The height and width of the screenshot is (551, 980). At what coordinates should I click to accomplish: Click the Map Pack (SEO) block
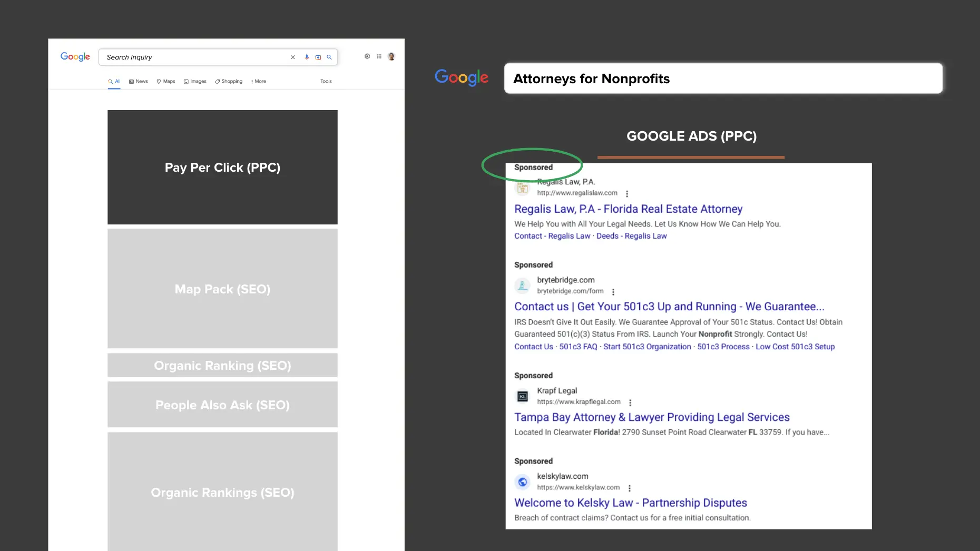(x=222, y=289)
